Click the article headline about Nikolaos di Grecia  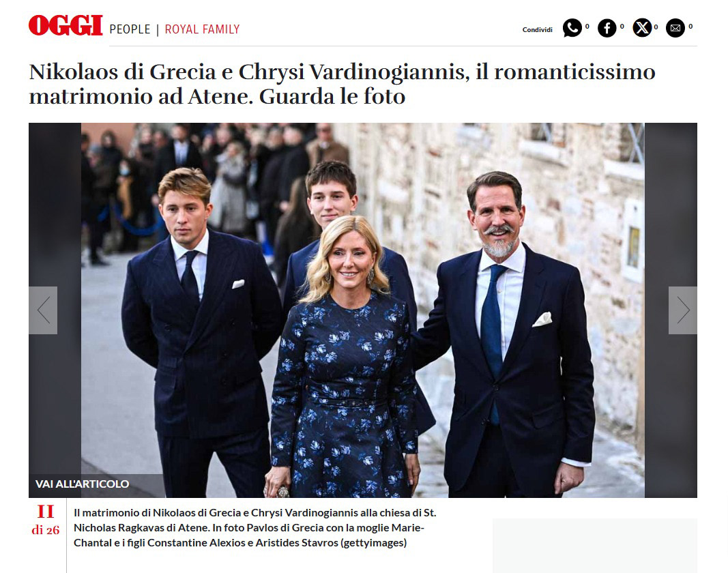(343, 84)
